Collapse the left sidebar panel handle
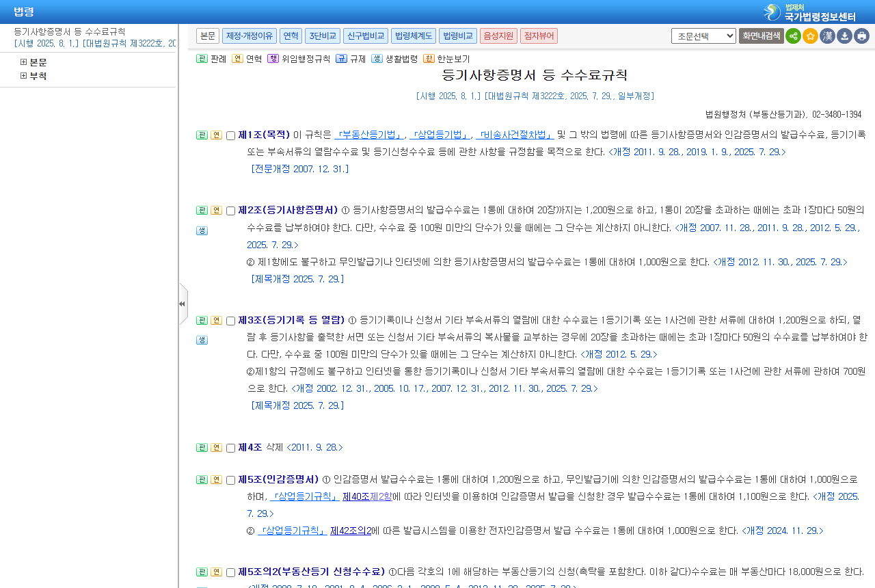Image resolution: width=875 pixels, height=588 pixels. (183, 304)
